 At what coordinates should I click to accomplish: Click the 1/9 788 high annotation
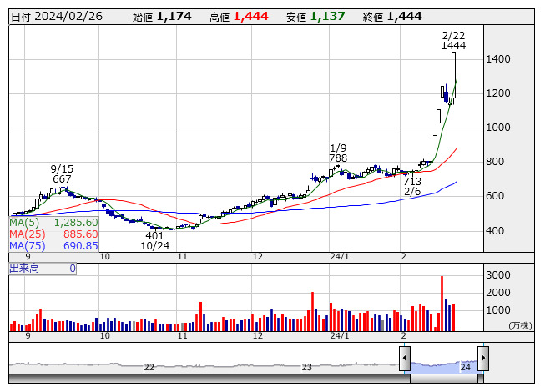(x=338, y=153)
